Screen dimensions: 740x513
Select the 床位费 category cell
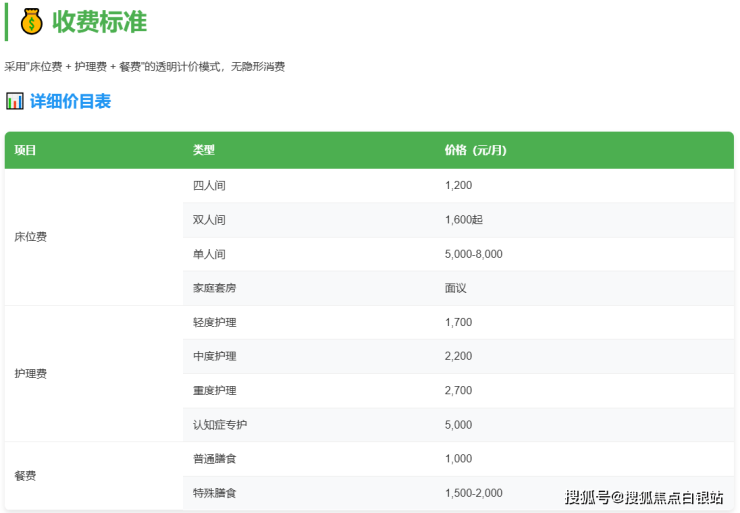click(30, 237)
